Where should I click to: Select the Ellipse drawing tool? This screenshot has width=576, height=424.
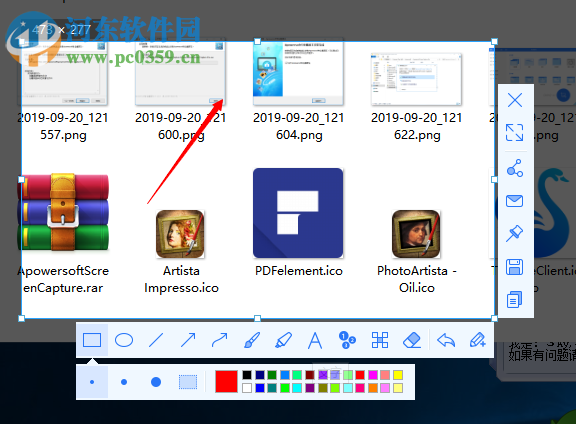(124, 340)
